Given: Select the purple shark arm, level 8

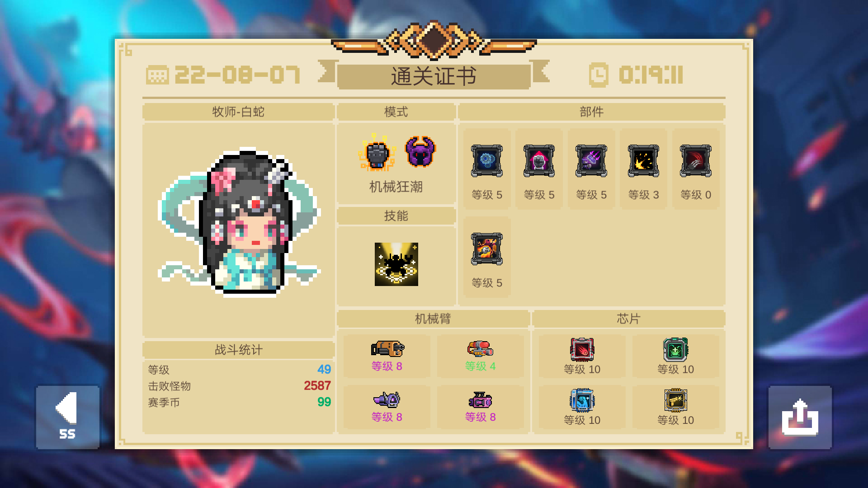Looking at the screenshot, I should (387, 399).
